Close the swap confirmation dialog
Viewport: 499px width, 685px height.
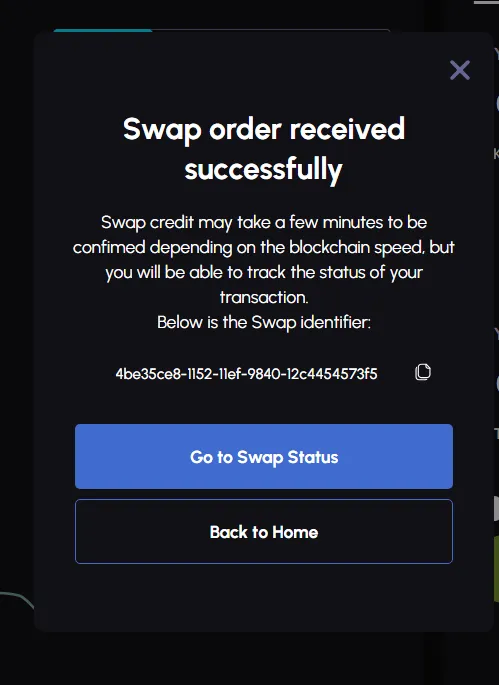point(460,70)
